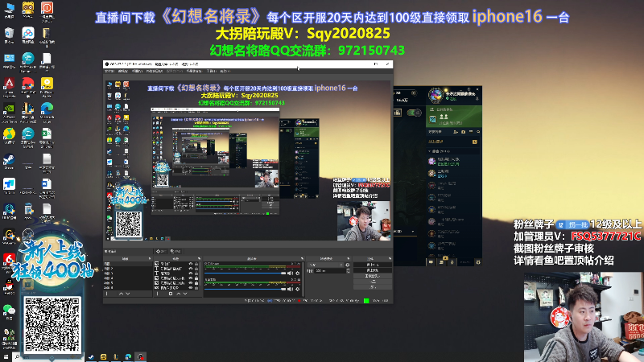644x362 pixels.
Task: Move selected source down in OBS
Action: tap(185, 294)
